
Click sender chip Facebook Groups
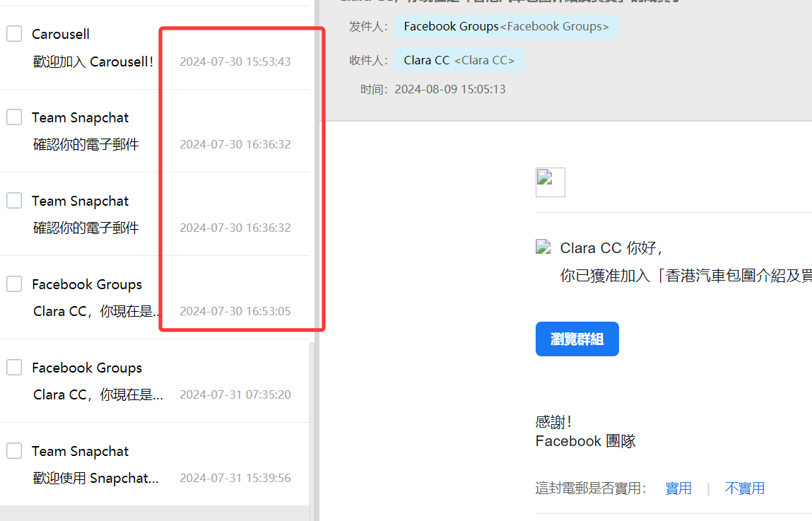[507, 26]
